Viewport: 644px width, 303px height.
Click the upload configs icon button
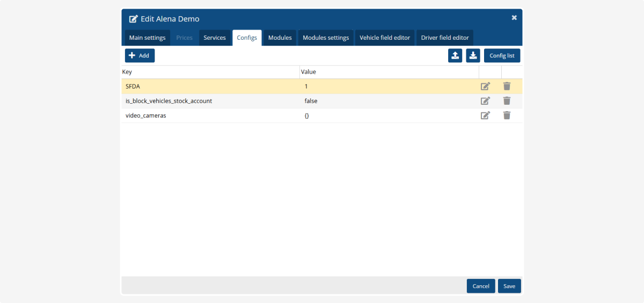tap(455, 55)
